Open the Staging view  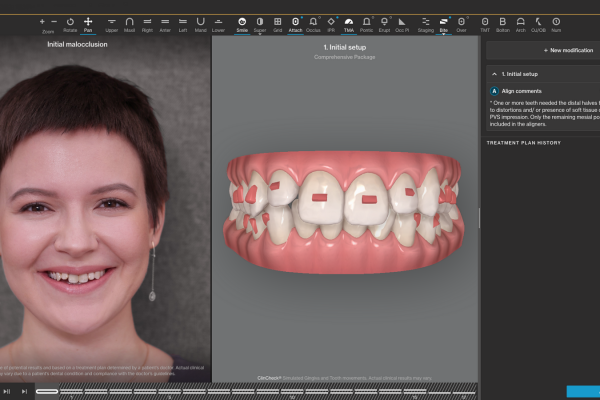tap(426, 24)
